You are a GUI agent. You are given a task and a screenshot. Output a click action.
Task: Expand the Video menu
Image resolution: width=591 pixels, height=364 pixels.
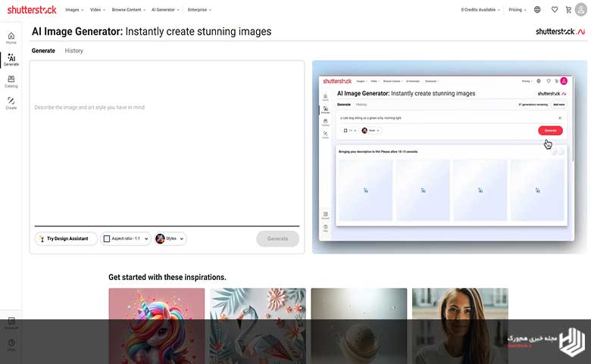point(98,10)
